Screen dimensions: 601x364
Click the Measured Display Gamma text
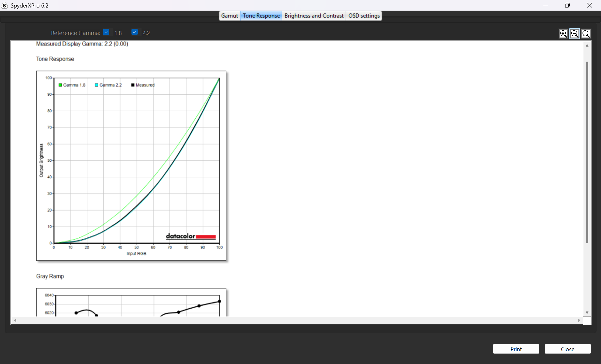click(82, 44)
